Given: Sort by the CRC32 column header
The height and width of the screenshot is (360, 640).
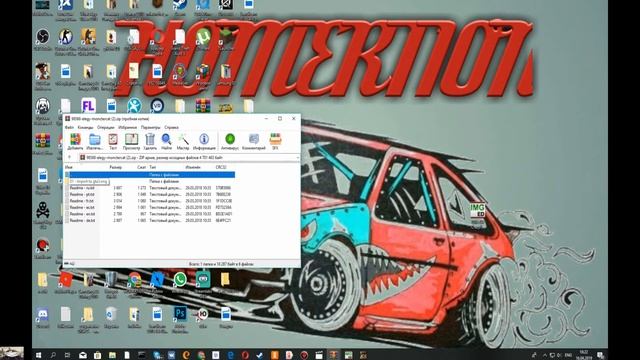Looking at the screenshot, I should (221, 167).
